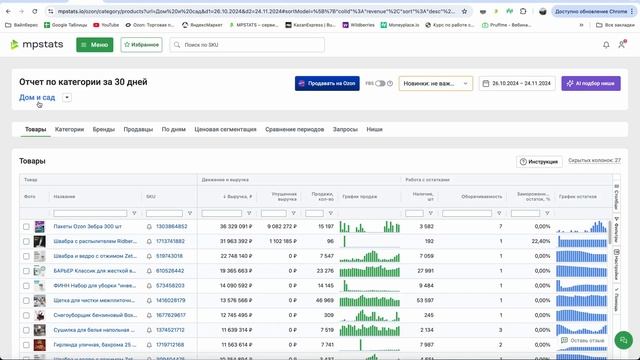Click bell icon for SKU 519743018
This screenshot has width=640, height=360.
tap(149, 256)
